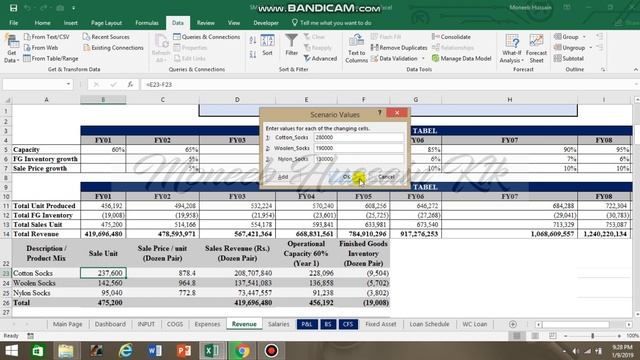This screenshot has height=360, width=640.
Task: Click the Subtotal command
Action: (569, 58)
